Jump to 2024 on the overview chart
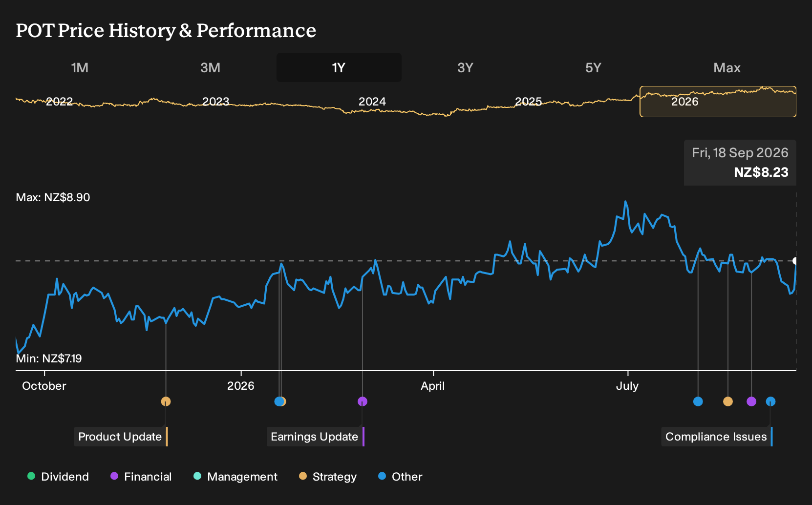The image size is (812, 505). pos(372,102)
